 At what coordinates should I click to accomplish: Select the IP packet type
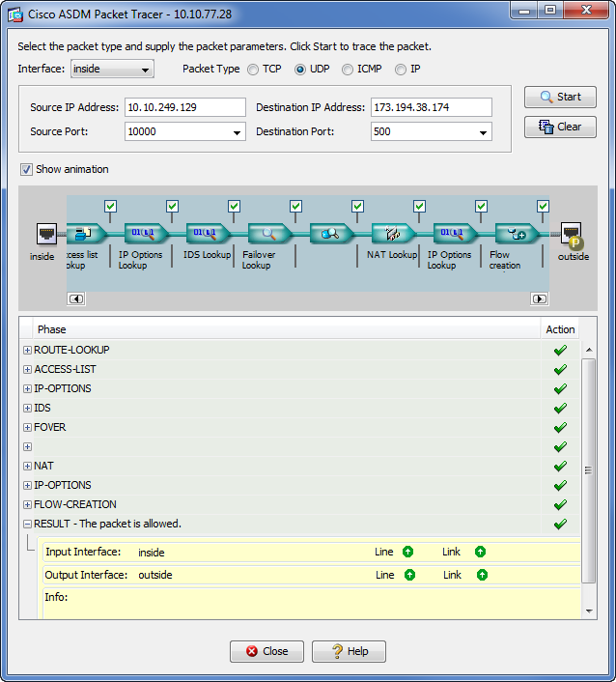point(401,70)
